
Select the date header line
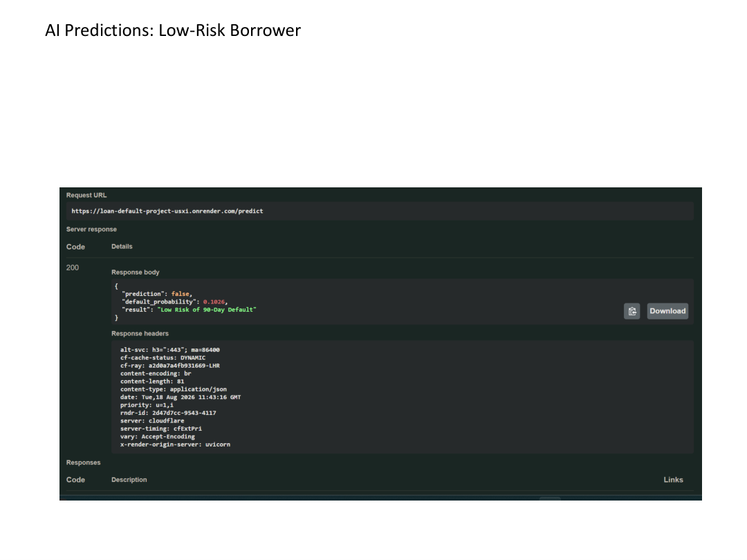(181, 397)
